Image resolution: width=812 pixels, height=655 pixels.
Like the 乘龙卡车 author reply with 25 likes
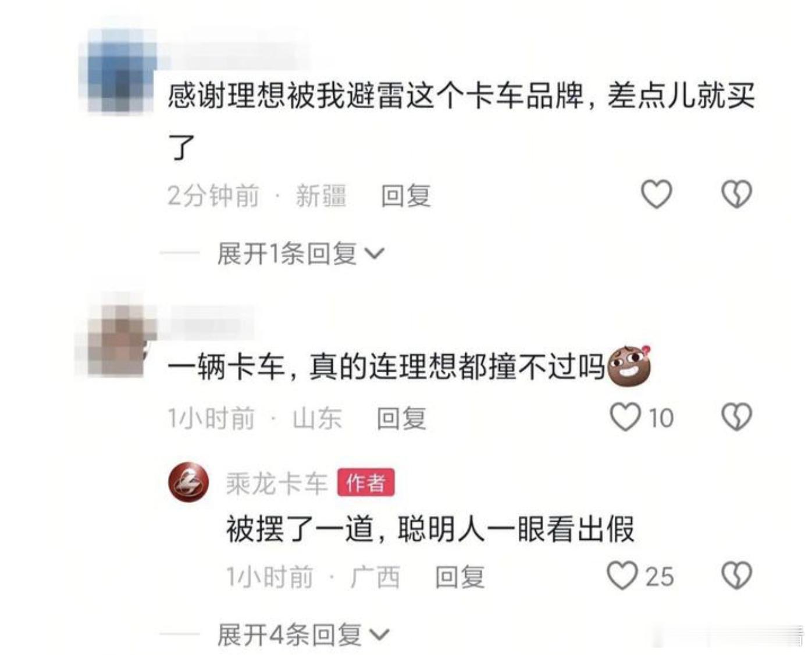coord(622,576)
